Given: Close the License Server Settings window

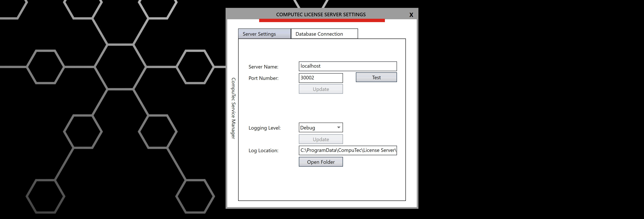Looking at the screenshot, I should click(x=411, y=15).
